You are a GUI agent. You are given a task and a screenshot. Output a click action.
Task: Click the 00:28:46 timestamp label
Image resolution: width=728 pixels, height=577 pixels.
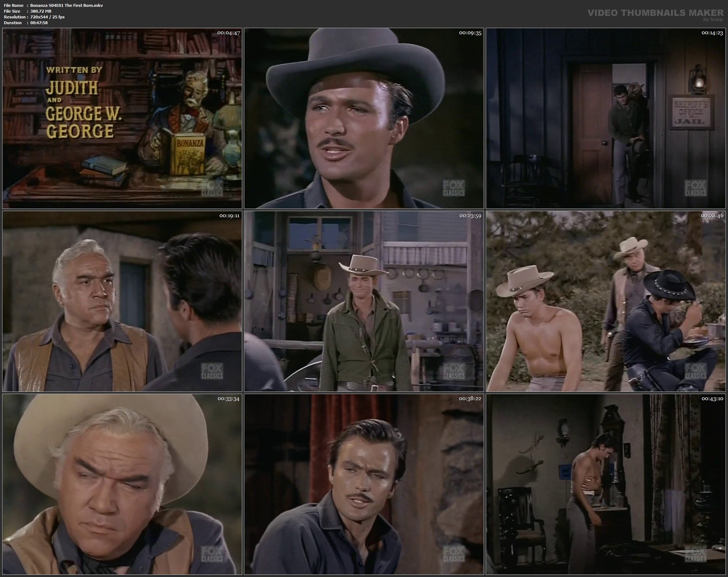tap(712, 216)
